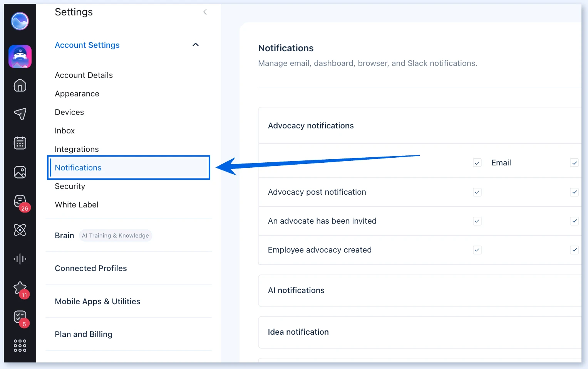Toggle second checkbox for An advocate has been invited
The image size is (588, 369).
point(574,221)
